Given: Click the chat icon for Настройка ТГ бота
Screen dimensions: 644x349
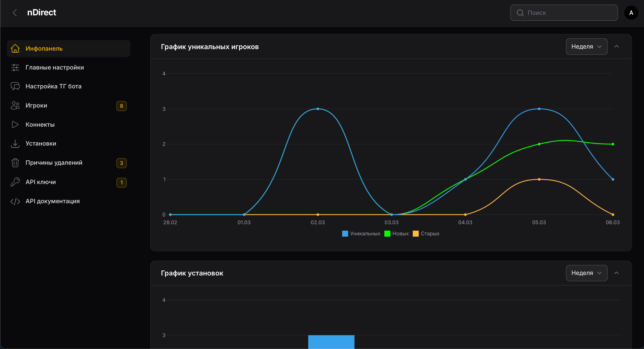Looking at the screenshot, I should [x=15, y=86].
